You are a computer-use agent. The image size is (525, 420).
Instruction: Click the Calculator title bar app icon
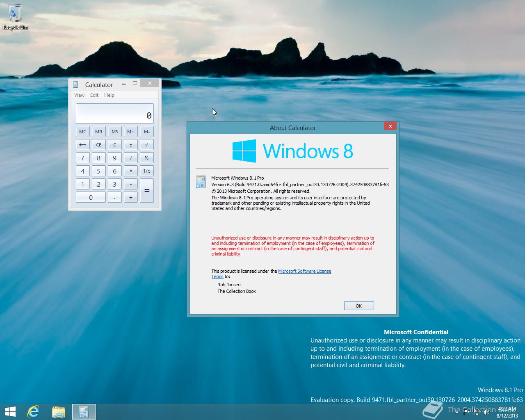click(75, 84)
